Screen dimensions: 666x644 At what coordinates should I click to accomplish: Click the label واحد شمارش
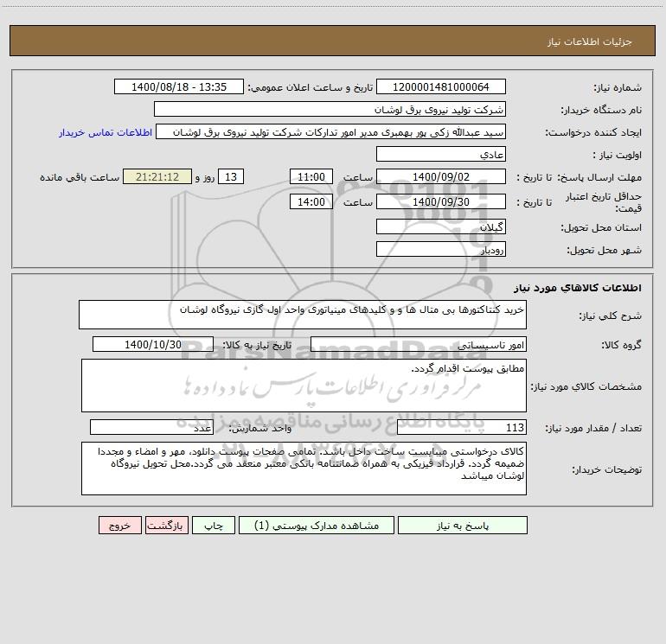(260, 429)
